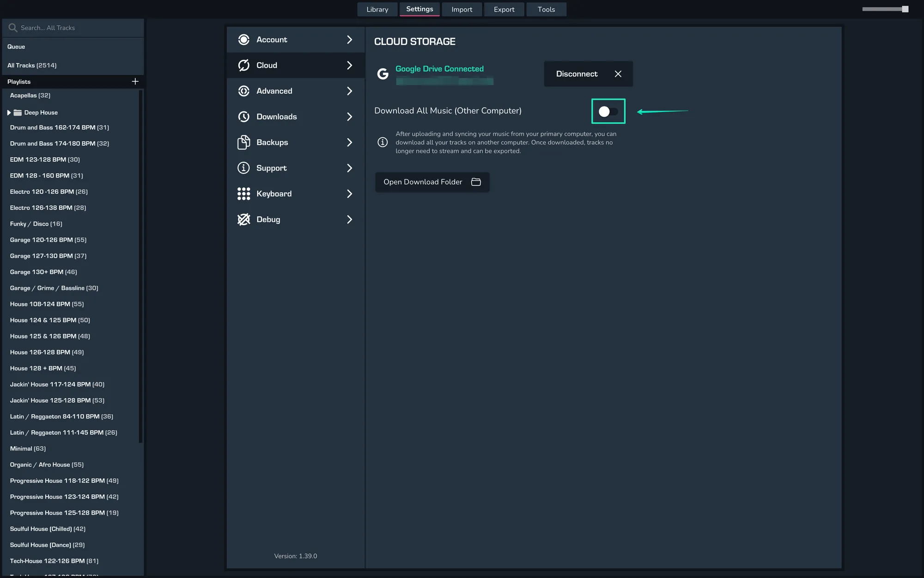Click the Downloads clock icon
924x578 pixels.
click(243, 117)
